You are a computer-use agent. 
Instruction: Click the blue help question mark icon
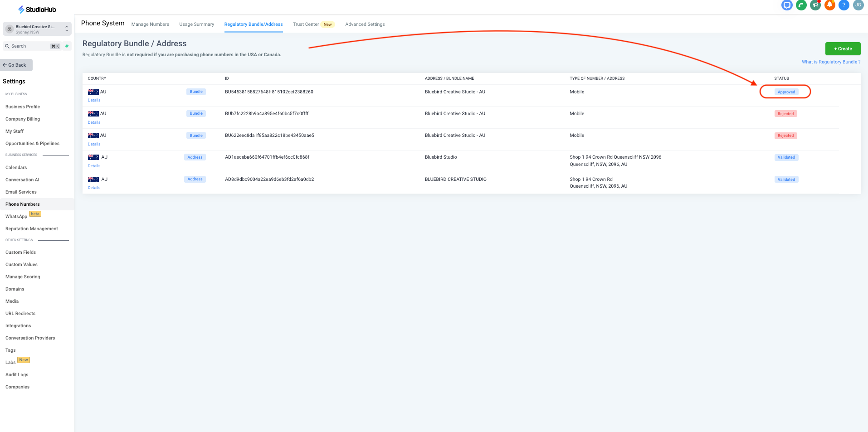tap(844, 5)
